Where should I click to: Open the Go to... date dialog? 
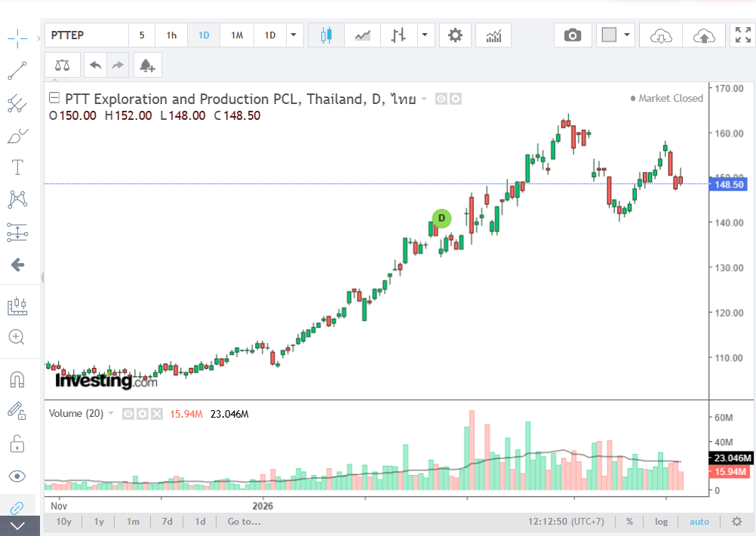point(244,522)
